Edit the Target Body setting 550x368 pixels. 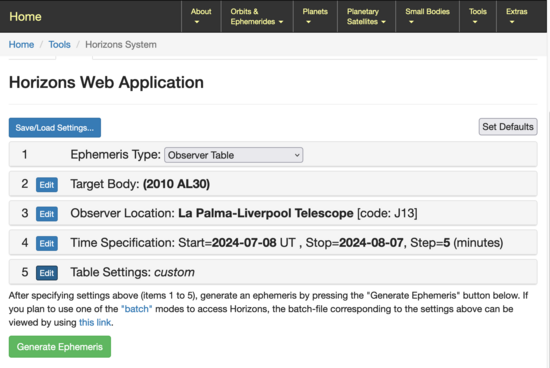tap(47, 185)
